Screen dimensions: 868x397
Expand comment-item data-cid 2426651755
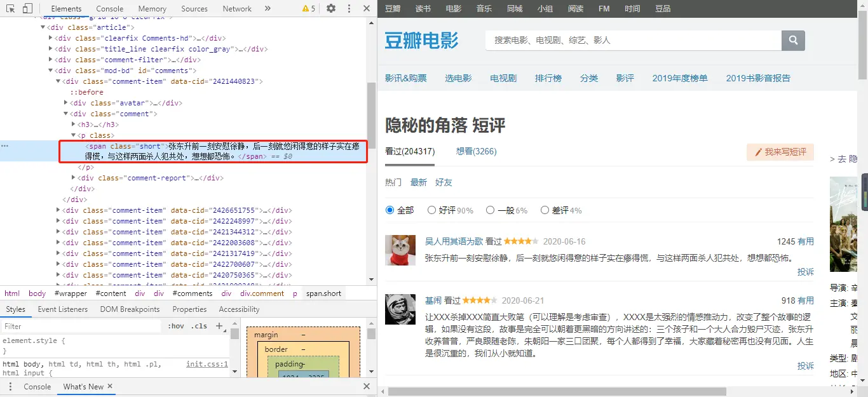pos(58,210)
